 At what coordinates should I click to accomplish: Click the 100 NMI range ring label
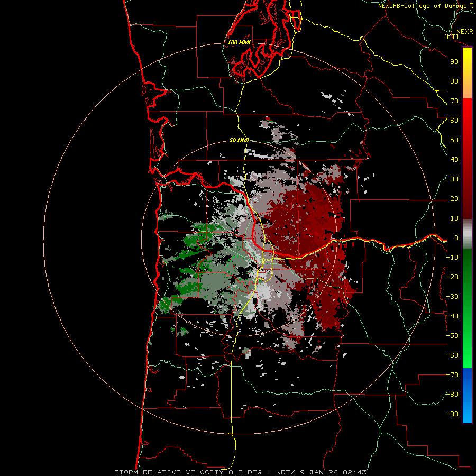[x=239, y=42]
